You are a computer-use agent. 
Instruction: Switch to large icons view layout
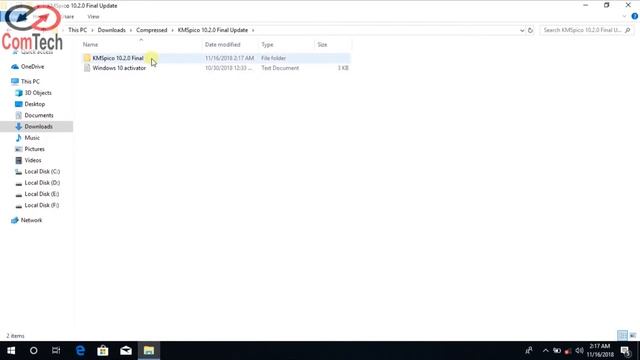point(633,336)
